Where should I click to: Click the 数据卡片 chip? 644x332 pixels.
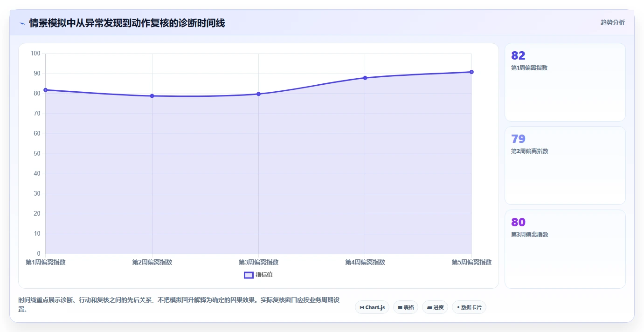(469, 307)
